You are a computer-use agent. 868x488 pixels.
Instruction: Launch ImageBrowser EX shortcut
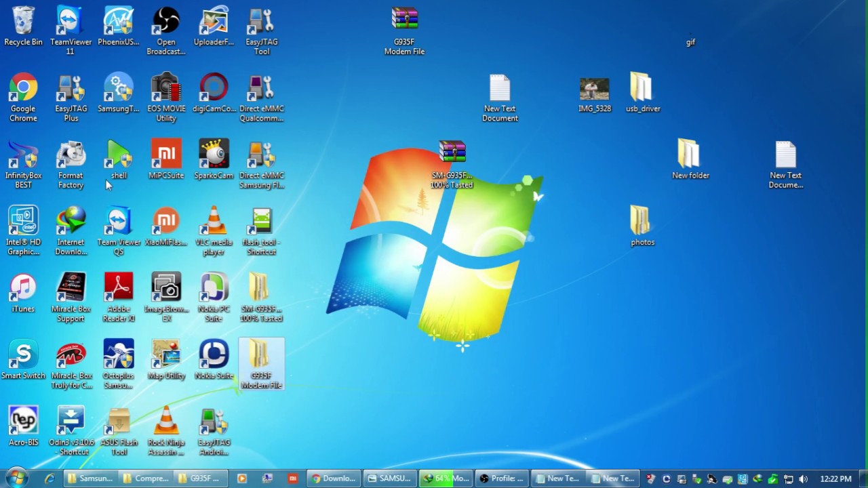click(166, 298)
